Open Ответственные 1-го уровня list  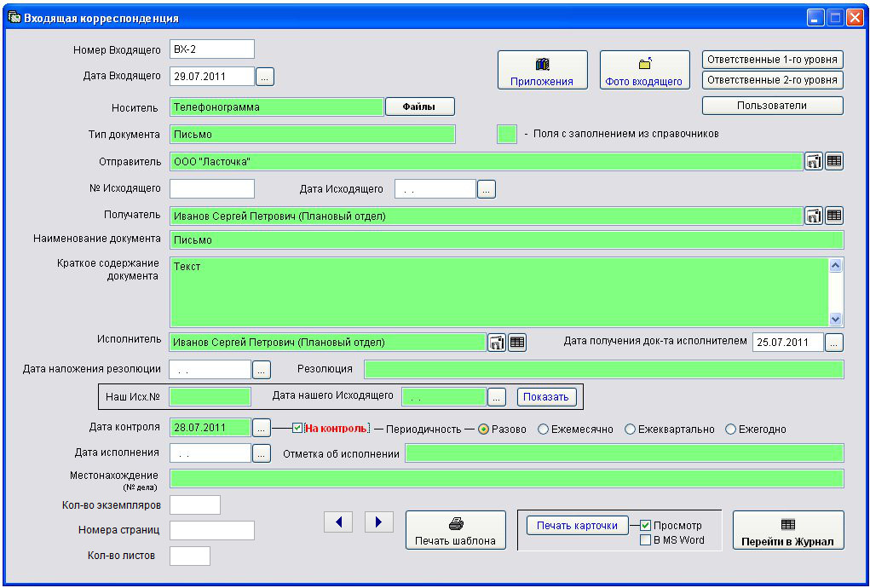772,60
